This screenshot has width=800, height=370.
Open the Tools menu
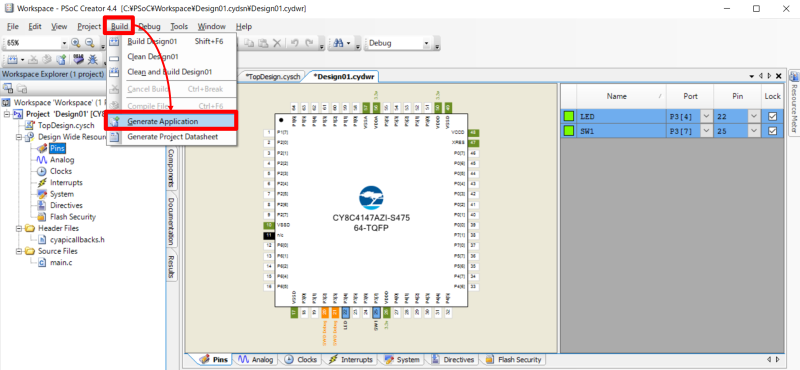179,26
